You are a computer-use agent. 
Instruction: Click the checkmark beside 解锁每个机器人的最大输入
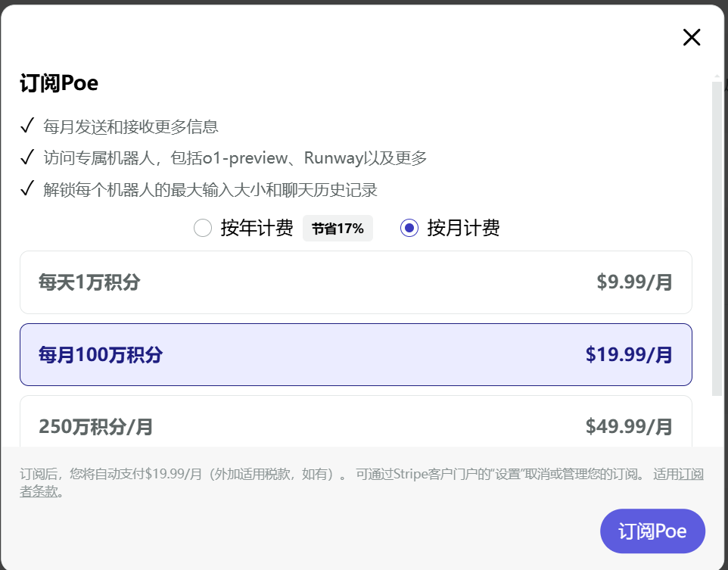(27, 188)
